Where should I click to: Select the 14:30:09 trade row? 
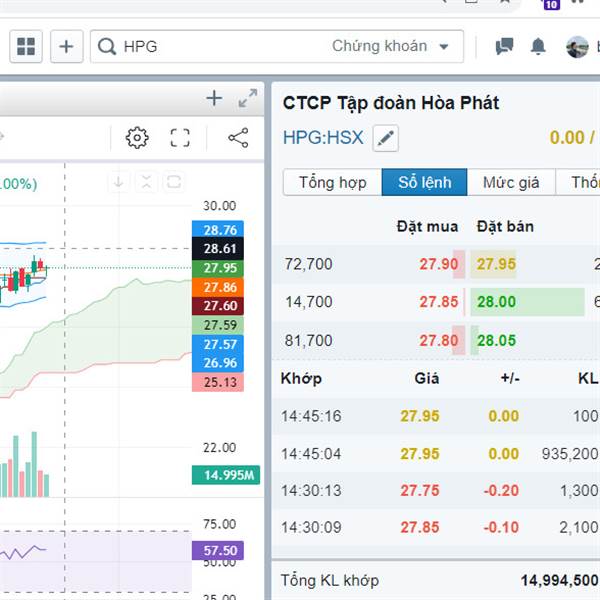tap(436, 527)
